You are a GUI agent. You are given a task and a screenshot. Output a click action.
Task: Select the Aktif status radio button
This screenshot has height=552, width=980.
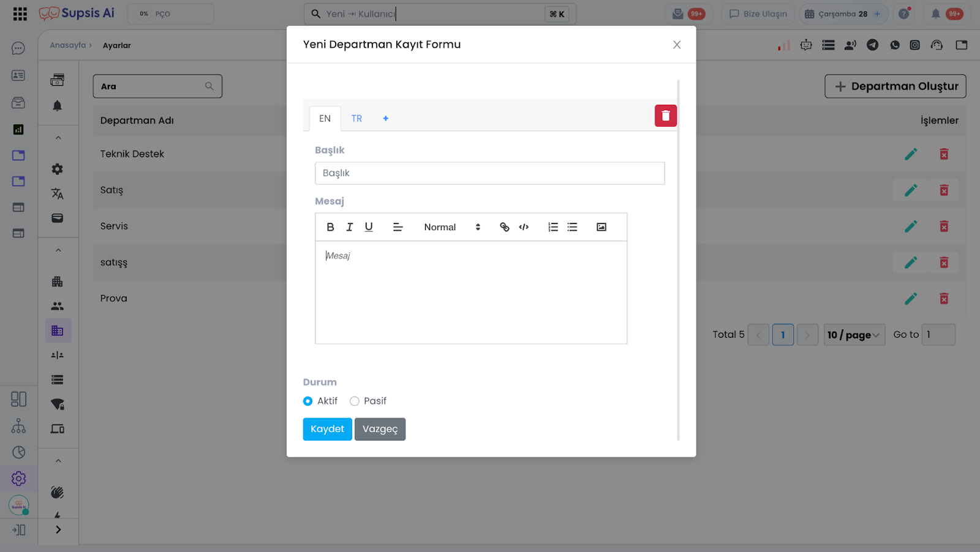click(x=308, y=401)
